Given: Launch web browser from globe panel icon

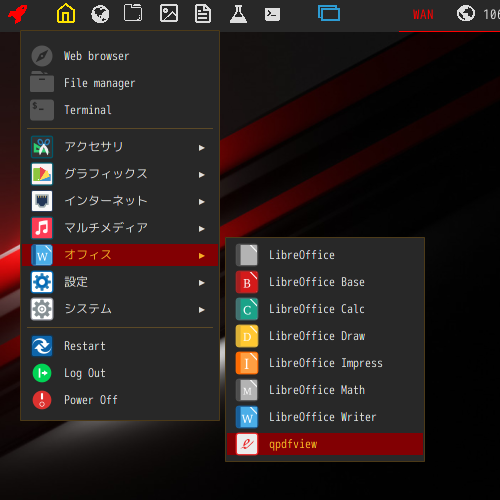Looking at the screenshot, I should click(100, 14).
